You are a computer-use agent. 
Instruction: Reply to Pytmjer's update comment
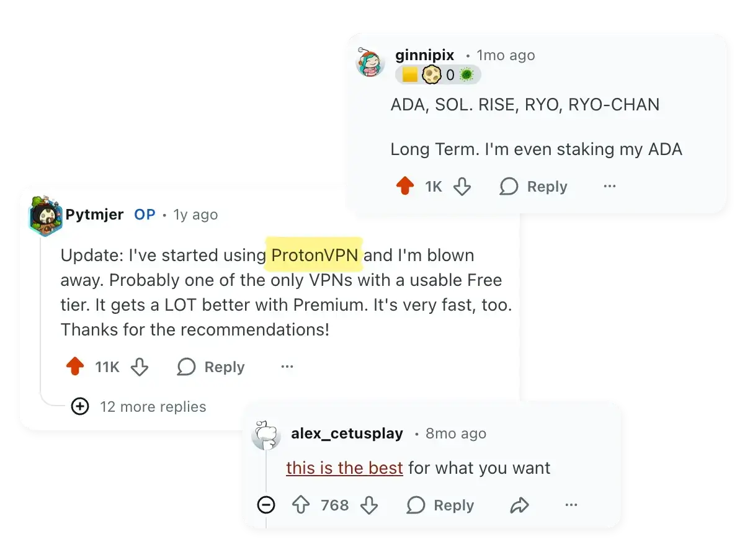pyautogui.click(x=211, y=367)
